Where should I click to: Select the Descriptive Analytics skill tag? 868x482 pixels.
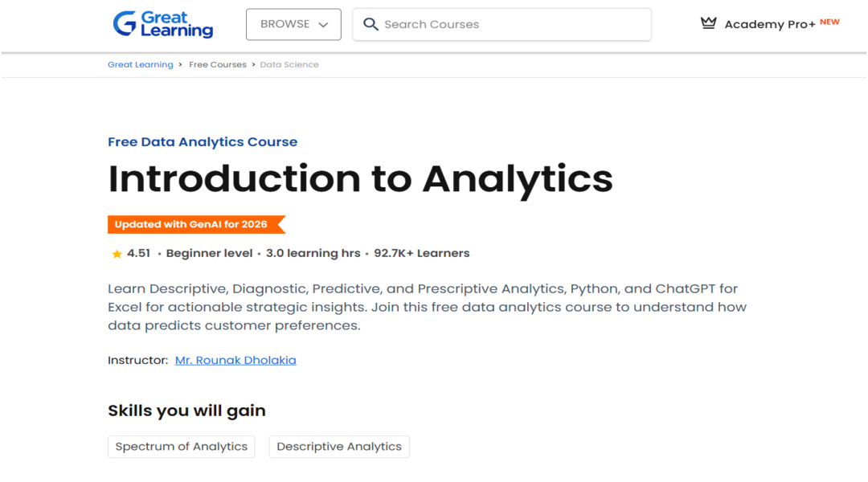[339, 447]
